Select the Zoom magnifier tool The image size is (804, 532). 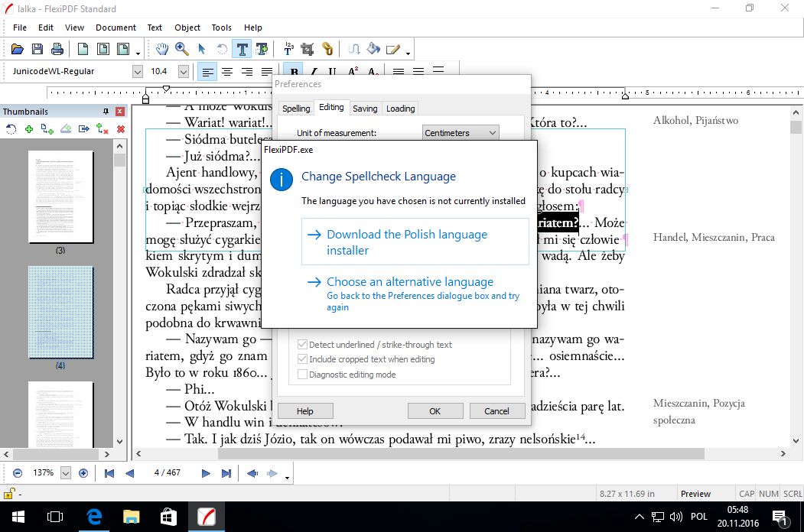click(x=182, y=48)
